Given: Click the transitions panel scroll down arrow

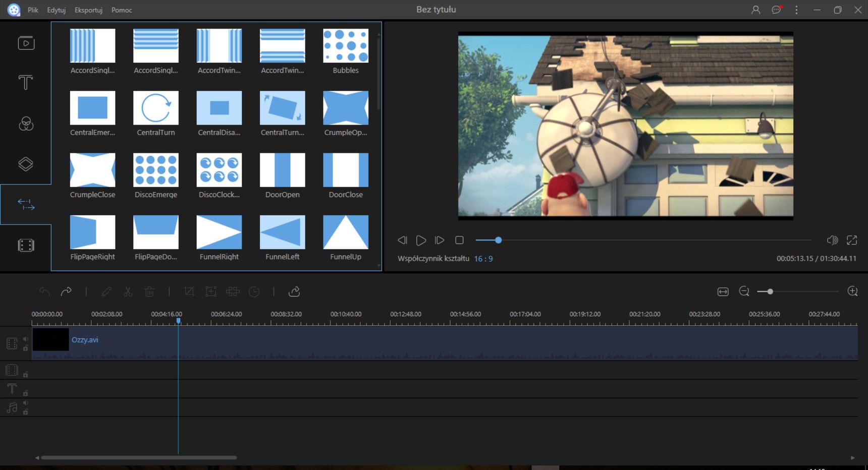Looking at the screenshot, I should [378, 265].
